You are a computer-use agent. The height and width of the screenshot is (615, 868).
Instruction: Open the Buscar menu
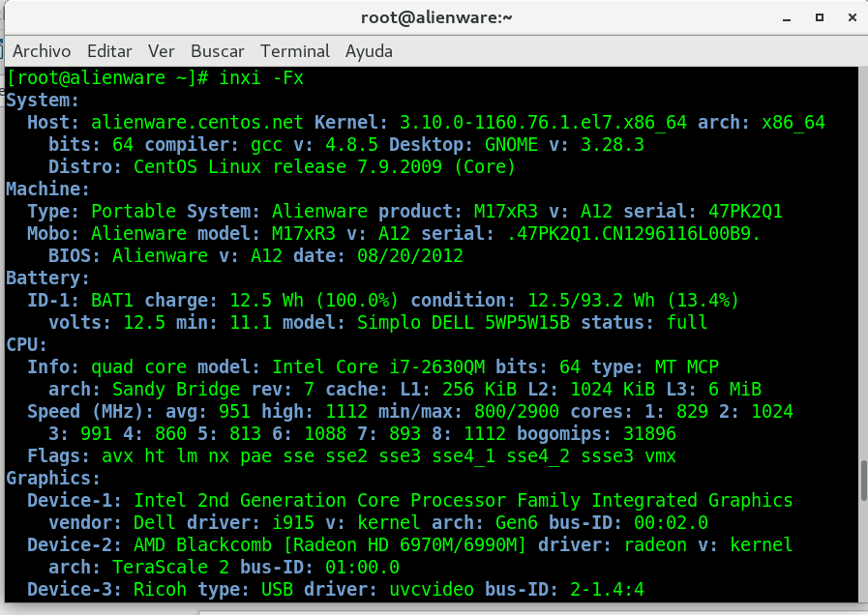click(x=217, y=51)
